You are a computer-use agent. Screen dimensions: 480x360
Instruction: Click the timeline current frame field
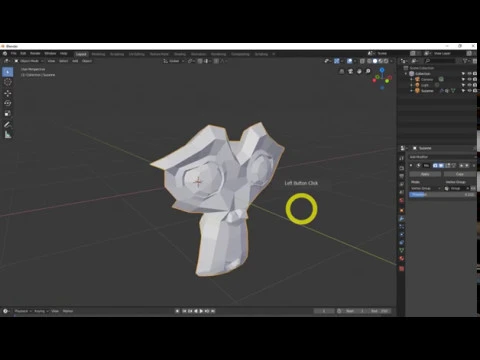[x=324, y=311]
